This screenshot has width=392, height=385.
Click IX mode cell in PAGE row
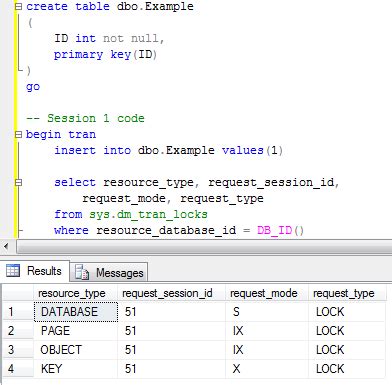click(267, 331)
